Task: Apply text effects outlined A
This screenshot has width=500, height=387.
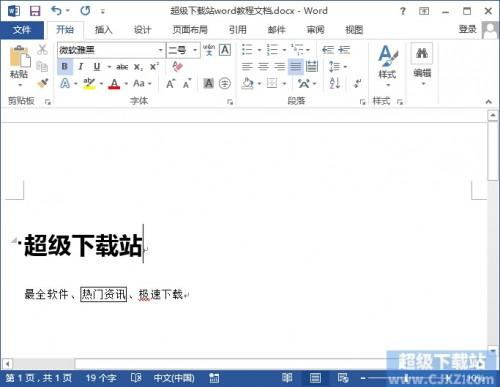Action: coord(65,83)
